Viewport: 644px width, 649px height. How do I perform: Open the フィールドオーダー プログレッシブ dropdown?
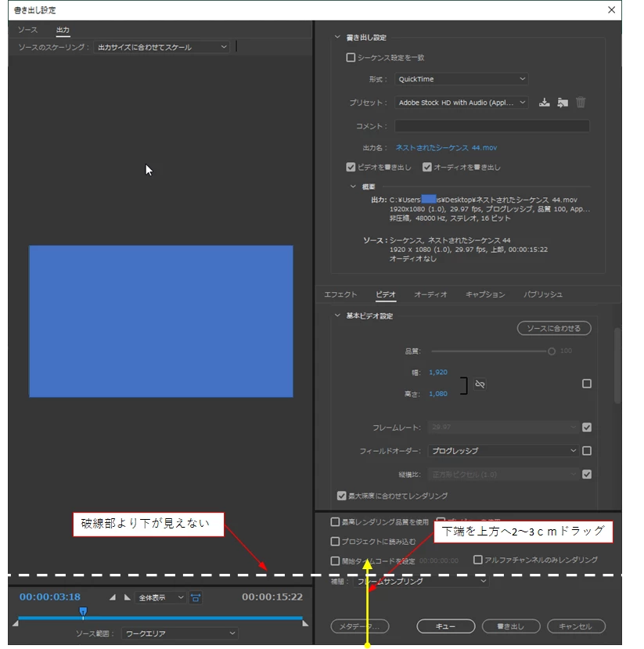pos(503,451)
